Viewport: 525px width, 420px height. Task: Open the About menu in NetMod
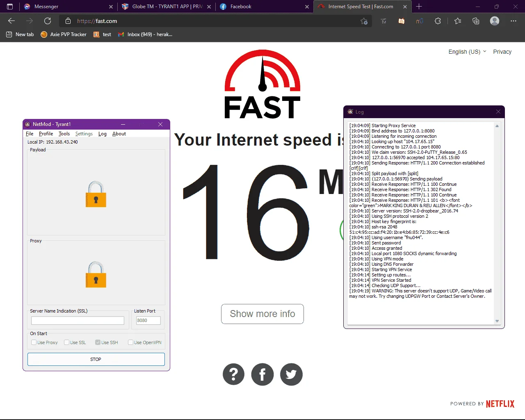point(119,134)
